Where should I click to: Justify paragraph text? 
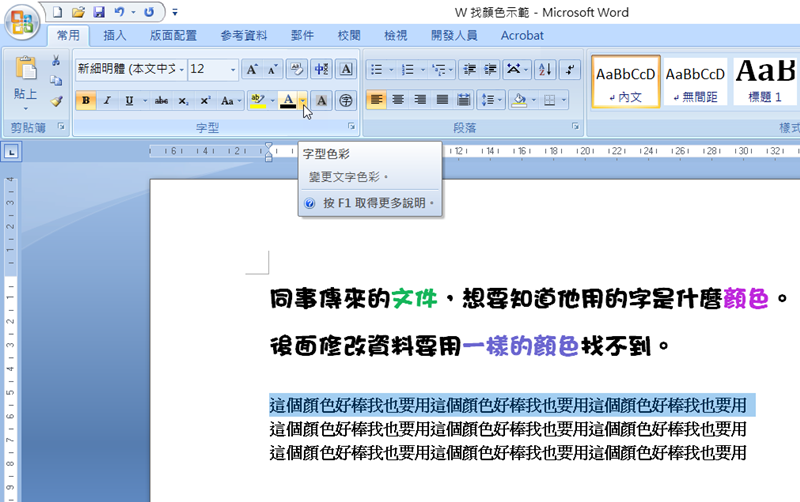coord(442,100)
